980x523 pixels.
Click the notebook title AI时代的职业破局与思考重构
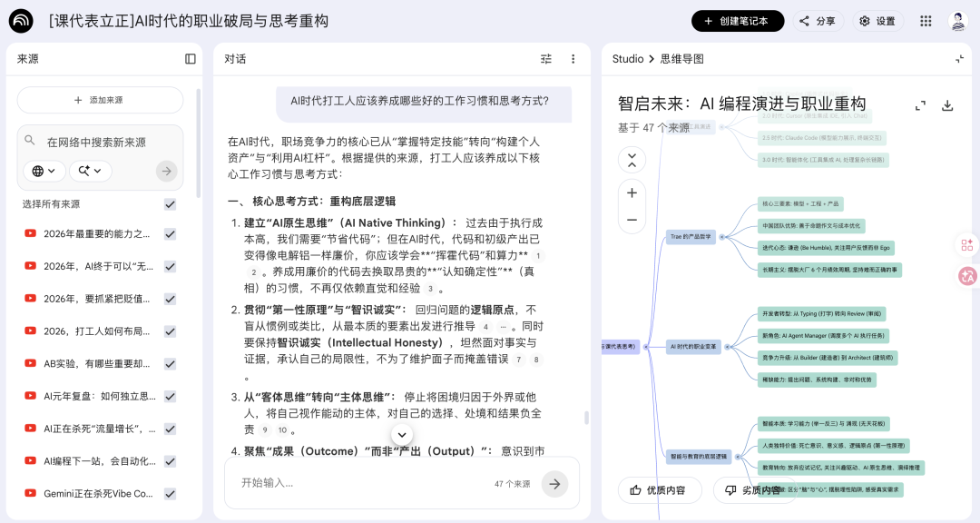click(188, 21)
